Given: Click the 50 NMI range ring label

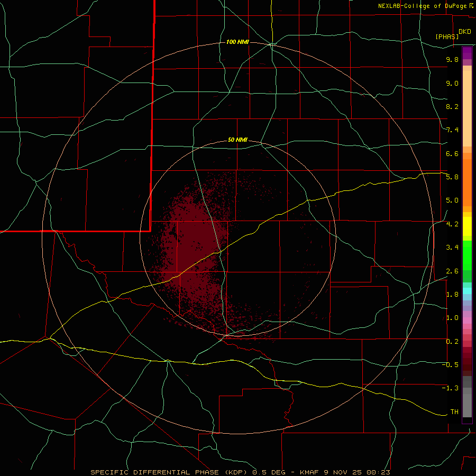Looking at the screenshot, I should 237,140.
